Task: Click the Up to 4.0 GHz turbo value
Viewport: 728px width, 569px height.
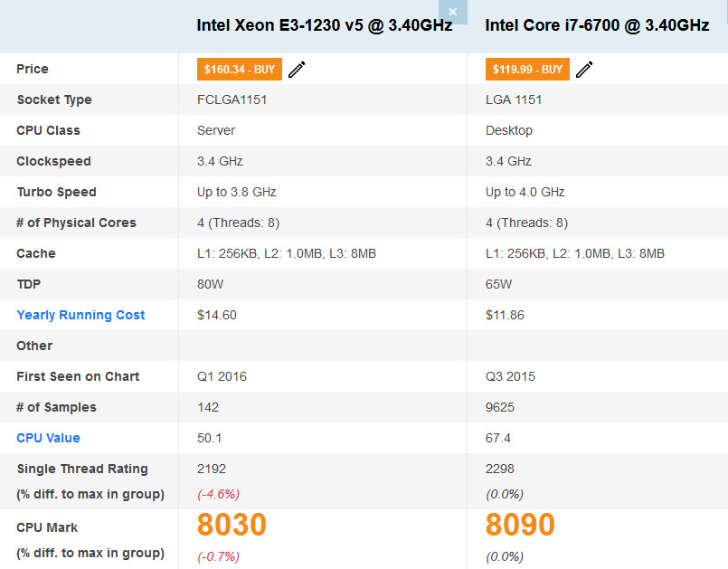Action: (x=525, y=192)
